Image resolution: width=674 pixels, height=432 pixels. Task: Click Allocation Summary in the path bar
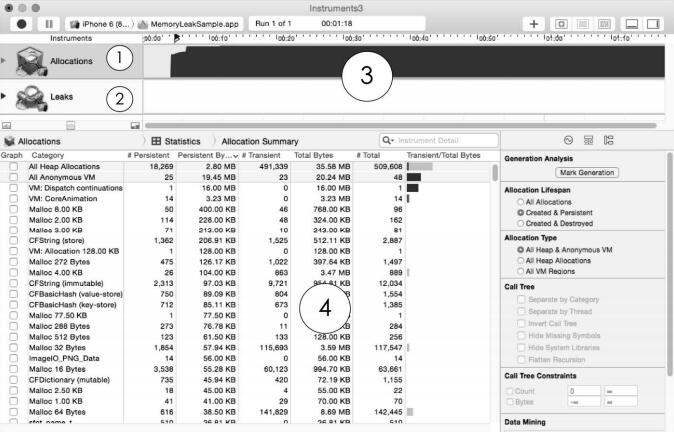[x=260, y=143]
